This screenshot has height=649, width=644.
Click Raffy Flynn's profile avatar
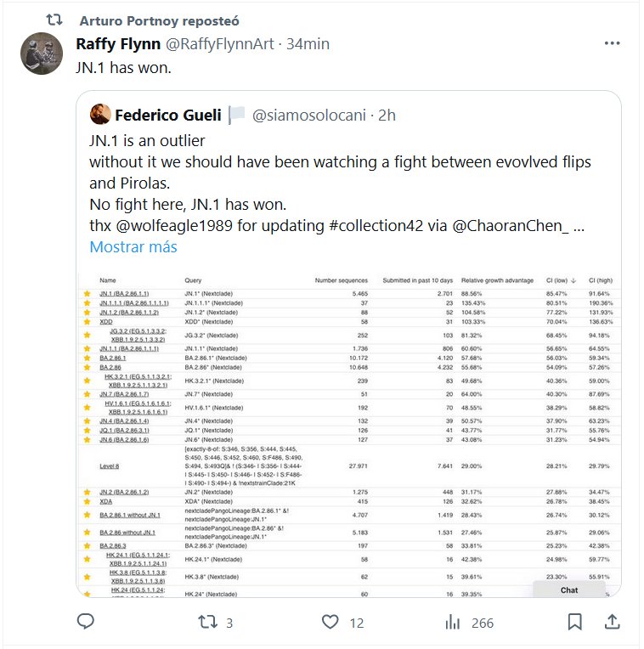(40, 53)
